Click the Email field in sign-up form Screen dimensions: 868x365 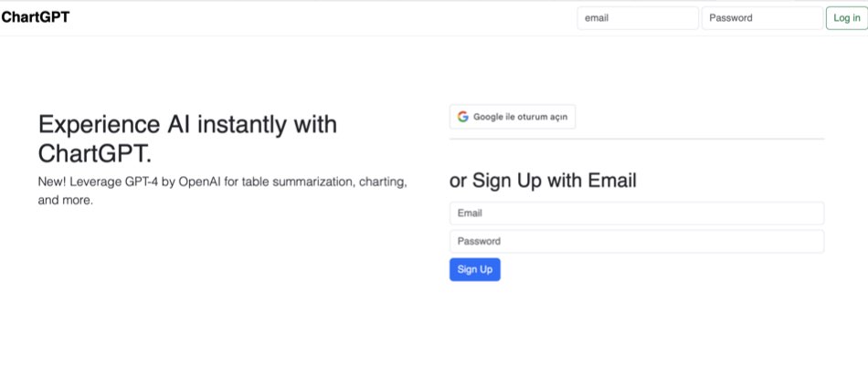click(637, 213)
